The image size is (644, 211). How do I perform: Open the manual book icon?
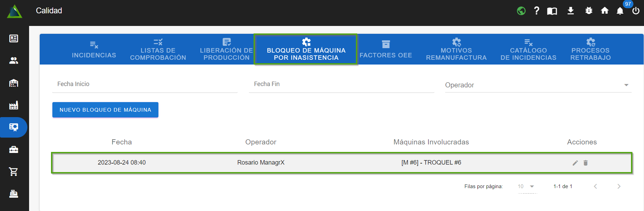tap(552, 11)
